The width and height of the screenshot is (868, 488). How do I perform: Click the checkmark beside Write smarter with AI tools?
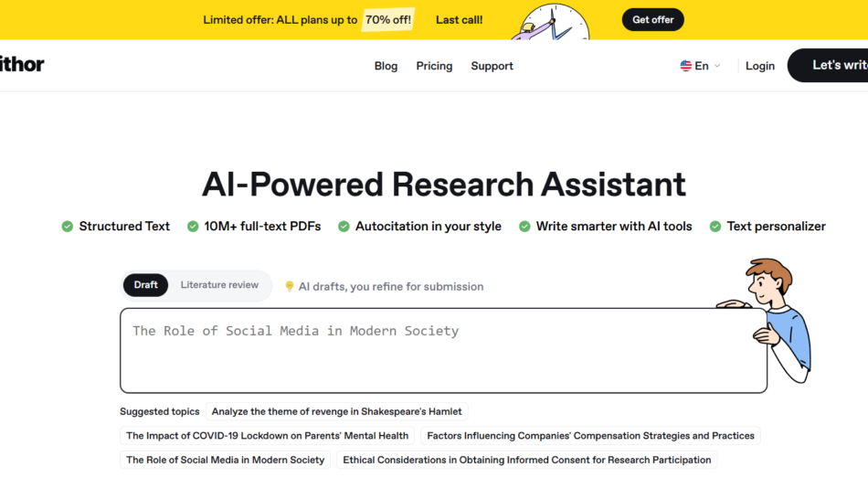[524, 227]
